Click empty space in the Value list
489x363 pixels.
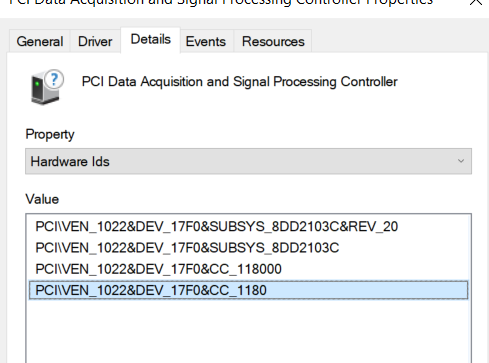[x=248, y=332]
